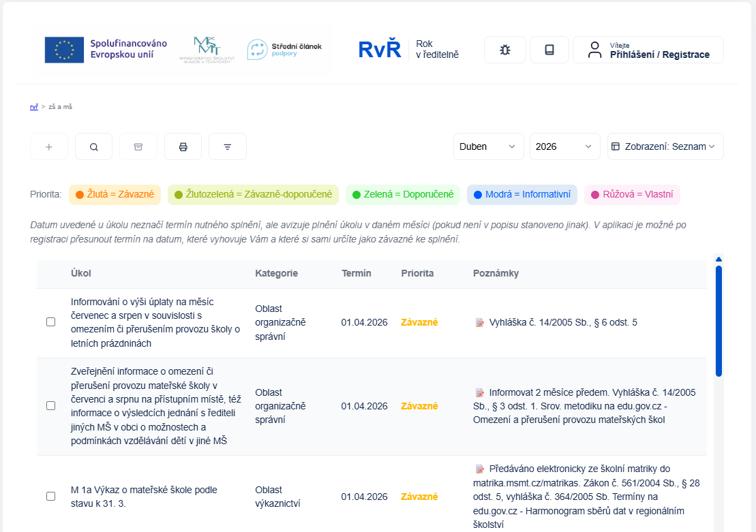
Task: Click note icon beside Vyhláška č. 14/2005 § 6
Action: click(480, 322)
